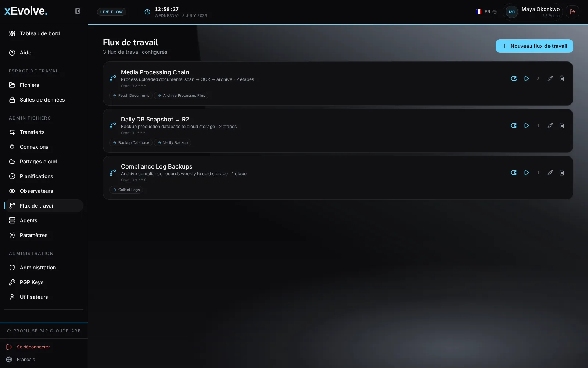Image resolution: width=588 pixels, height=368 pixels.
Task: Open Salles de données
Action: coord(44,100)
